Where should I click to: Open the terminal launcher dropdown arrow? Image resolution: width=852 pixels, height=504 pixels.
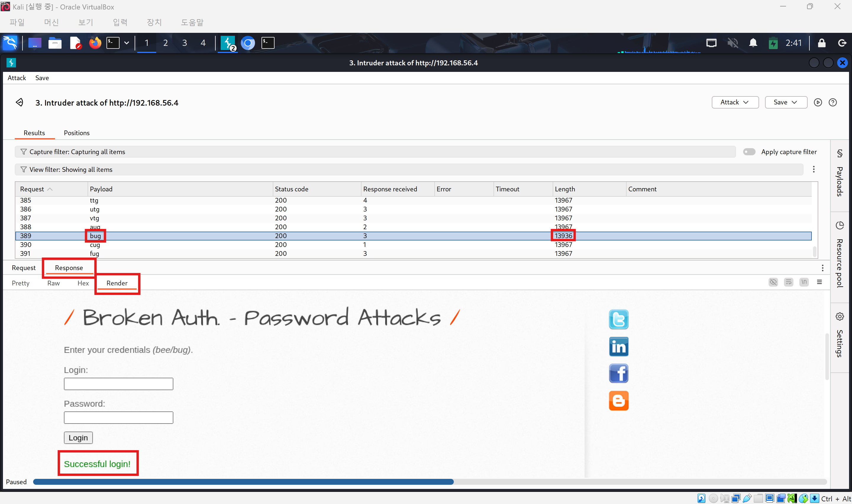pos(126,43)
